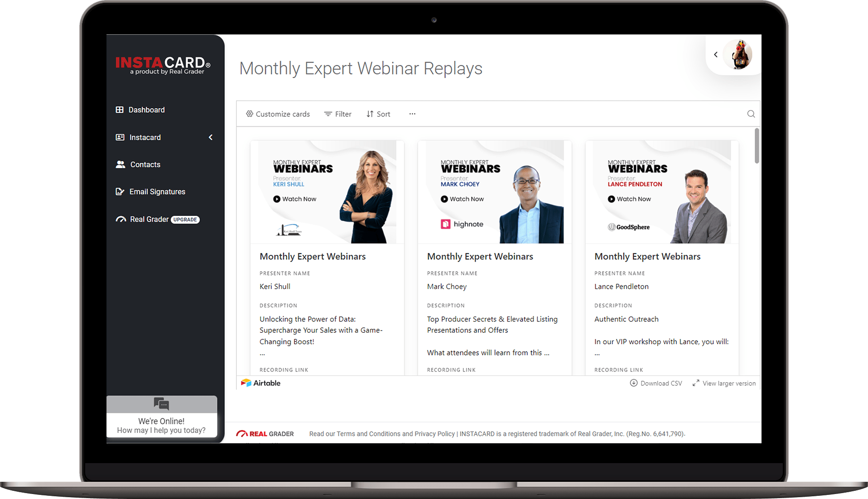Click the Filter lines icon
This screenshot has height=499, width=868.
328,114
